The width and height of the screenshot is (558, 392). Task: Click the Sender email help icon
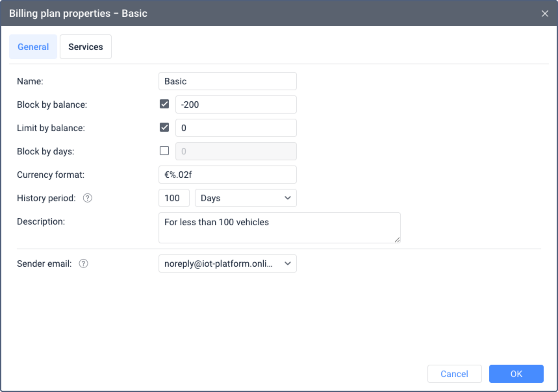pyautogui.click(x=83, y=263)
